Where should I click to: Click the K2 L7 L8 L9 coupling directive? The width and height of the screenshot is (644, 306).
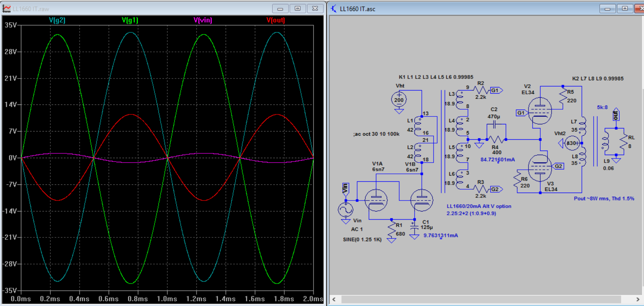click(x=598, y=79)
